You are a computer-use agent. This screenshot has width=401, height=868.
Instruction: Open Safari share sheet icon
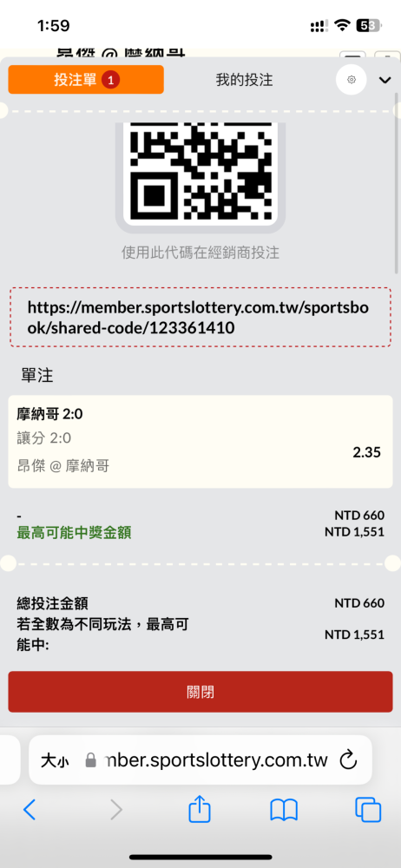click(x=200, y=809)
